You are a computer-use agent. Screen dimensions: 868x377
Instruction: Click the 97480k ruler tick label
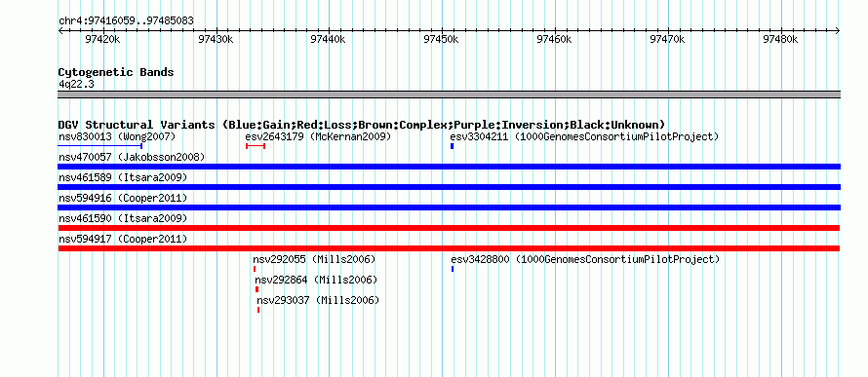point(780,39)
